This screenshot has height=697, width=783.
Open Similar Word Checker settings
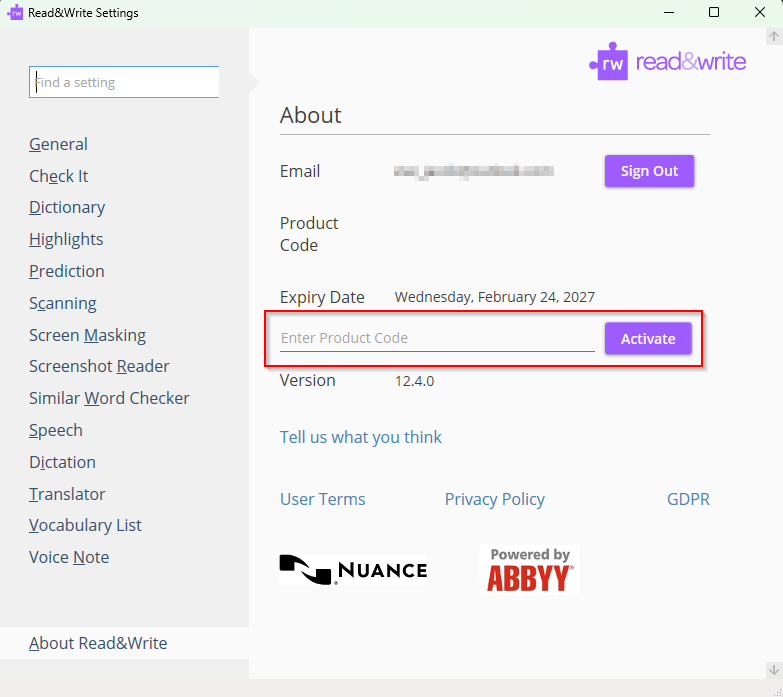coord(109,398)
